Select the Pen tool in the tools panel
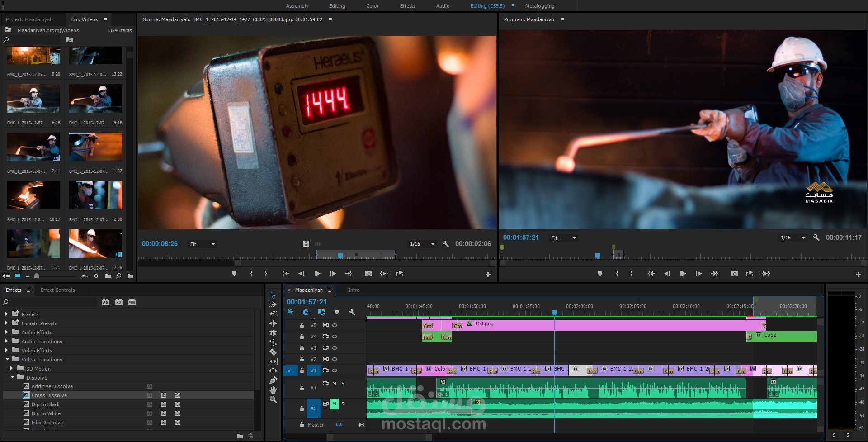The image size is (868, 442). (273, 380)
